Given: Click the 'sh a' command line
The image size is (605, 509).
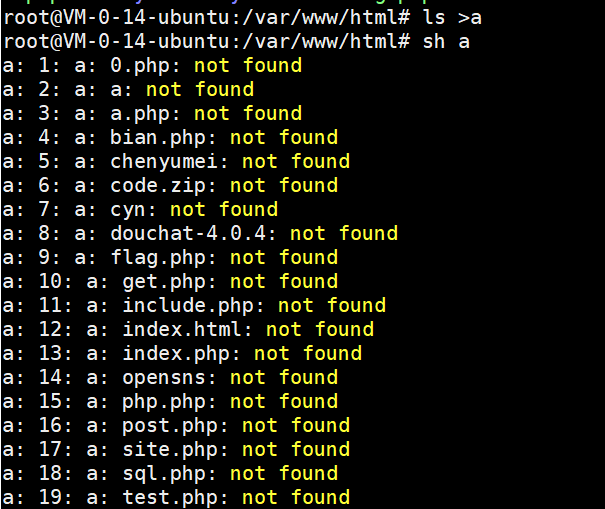Looking at the screenshot, I should [237, 42].
